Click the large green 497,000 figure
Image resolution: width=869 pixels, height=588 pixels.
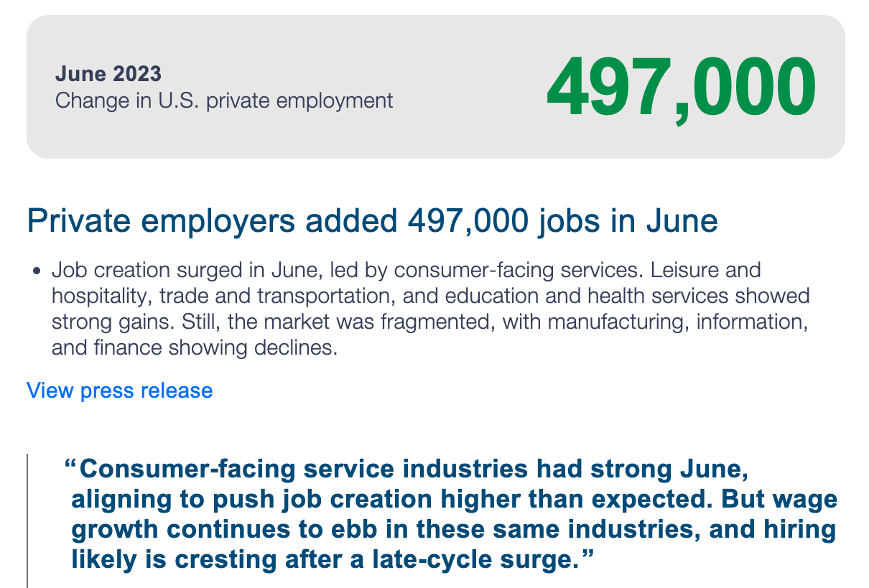pos(681,88)
